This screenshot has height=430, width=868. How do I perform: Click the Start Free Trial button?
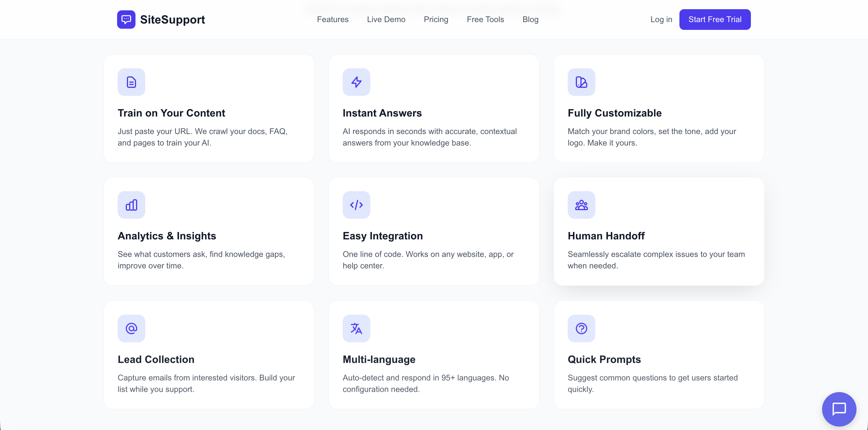pyautogui.click(x=715, y=19)
